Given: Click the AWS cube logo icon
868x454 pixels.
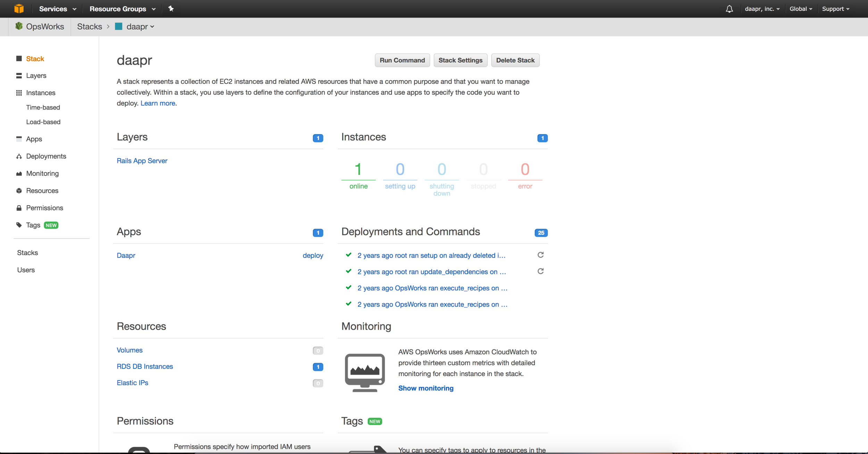Looking at the screenshot, I should point(19,9).
